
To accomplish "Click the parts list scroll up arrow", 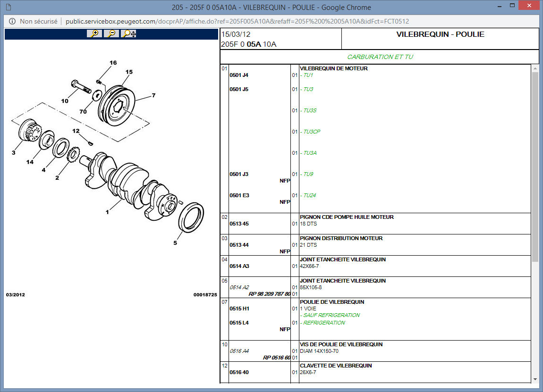I will [x=535, y=69].
